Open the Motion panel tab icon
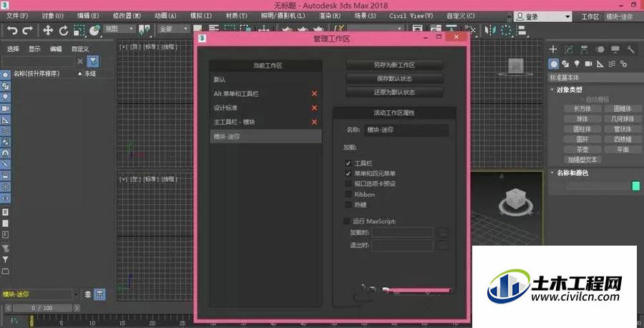This screenshot has width=644, height=328. [x=600, y=49]
